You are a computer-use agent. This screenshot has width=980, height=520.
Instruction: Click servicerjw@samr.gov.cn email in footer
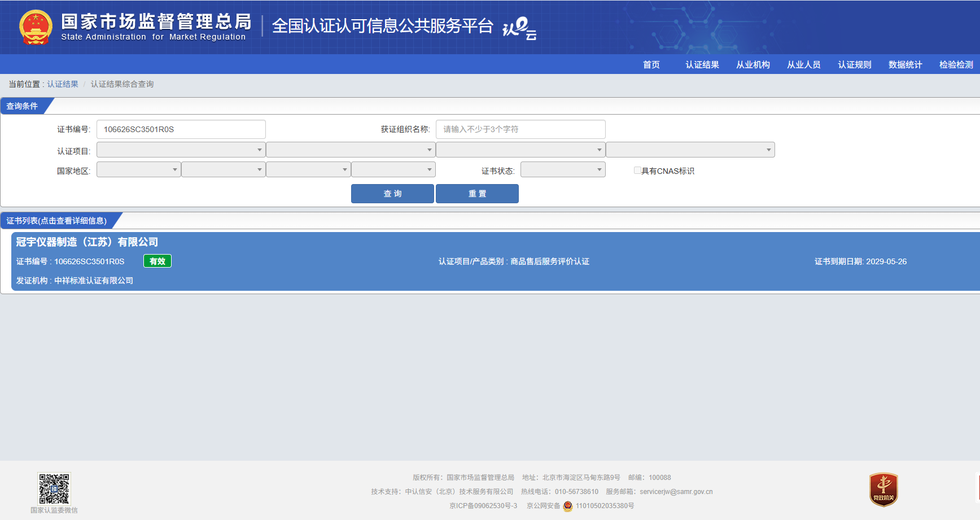[x=676, y=492]
